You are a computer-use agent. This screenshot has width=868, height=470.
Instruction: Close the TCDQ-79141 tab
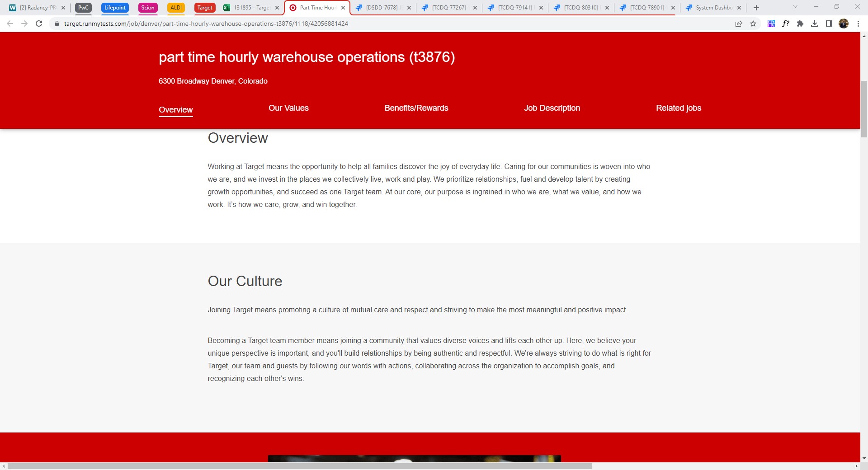click(541, 8)
